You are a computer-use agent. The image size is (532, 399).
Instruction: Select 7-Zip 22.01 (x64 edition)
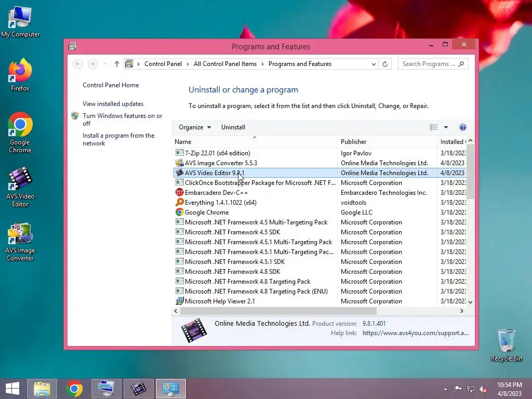(x=320, y=153)
